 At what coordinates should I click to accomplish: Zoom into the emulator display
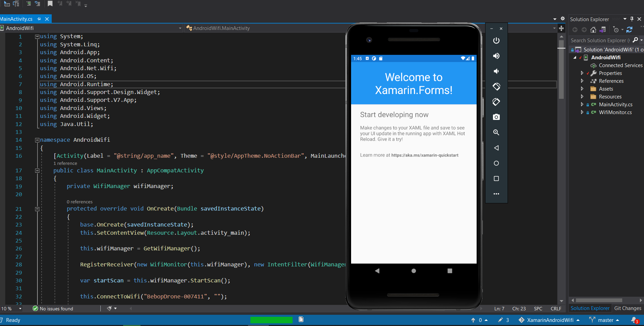tap(496, 133)
